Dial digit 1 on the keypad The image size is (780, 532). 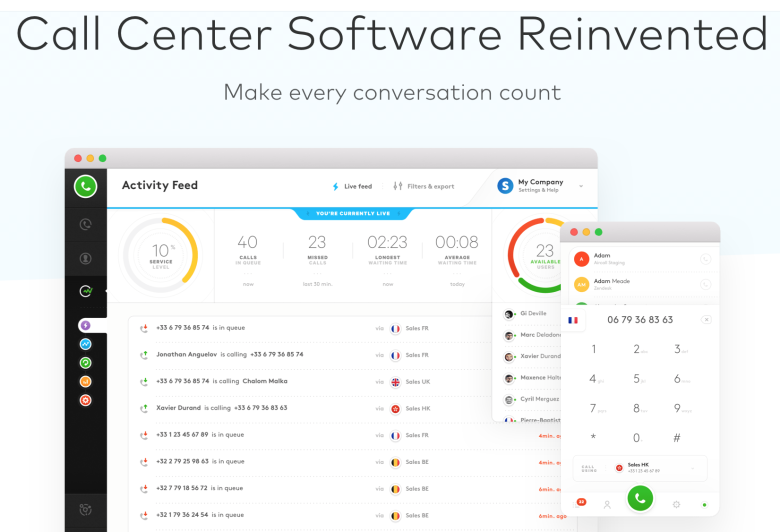coord(593,349)
